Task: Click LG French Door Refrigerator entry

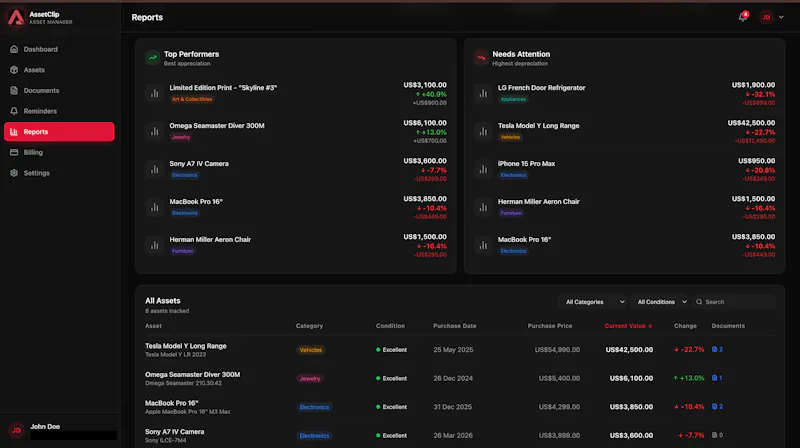Action: click(541, 88)
